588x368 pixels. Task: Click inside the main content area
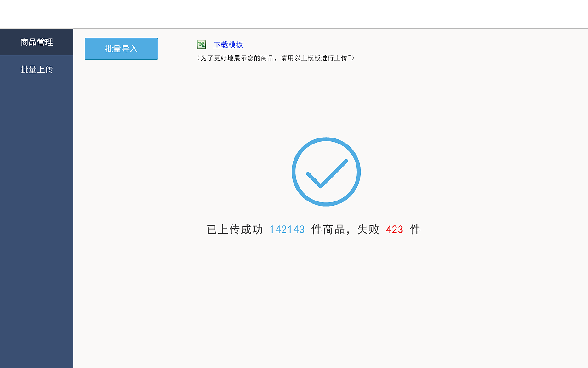click(x=331, y=299)
